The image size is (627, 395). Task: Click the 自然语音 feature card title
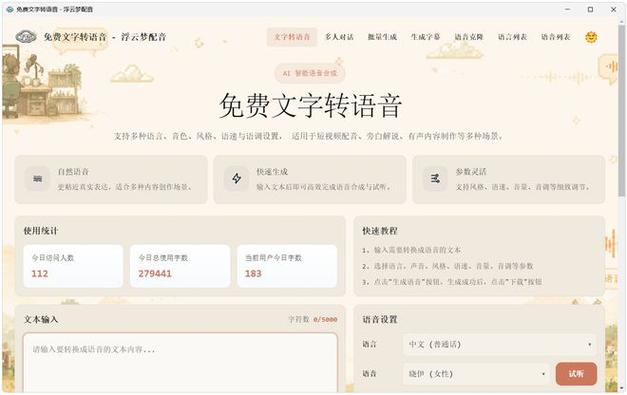pyautogui.click(x=73, y=172)
